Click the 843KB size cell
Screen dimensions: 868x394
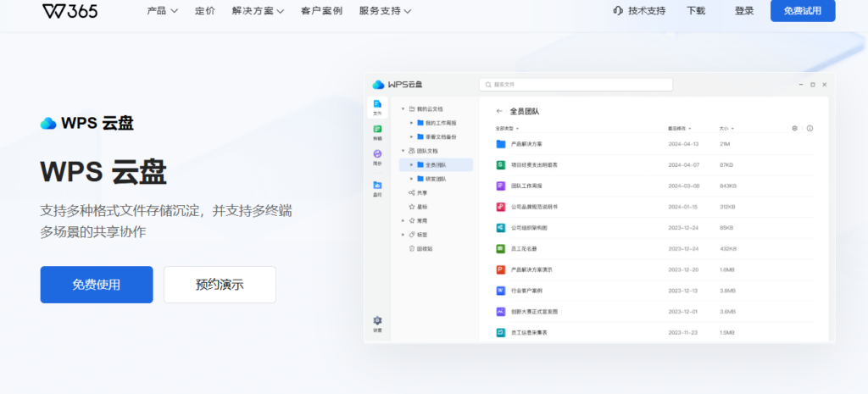[x=728, y=186]
